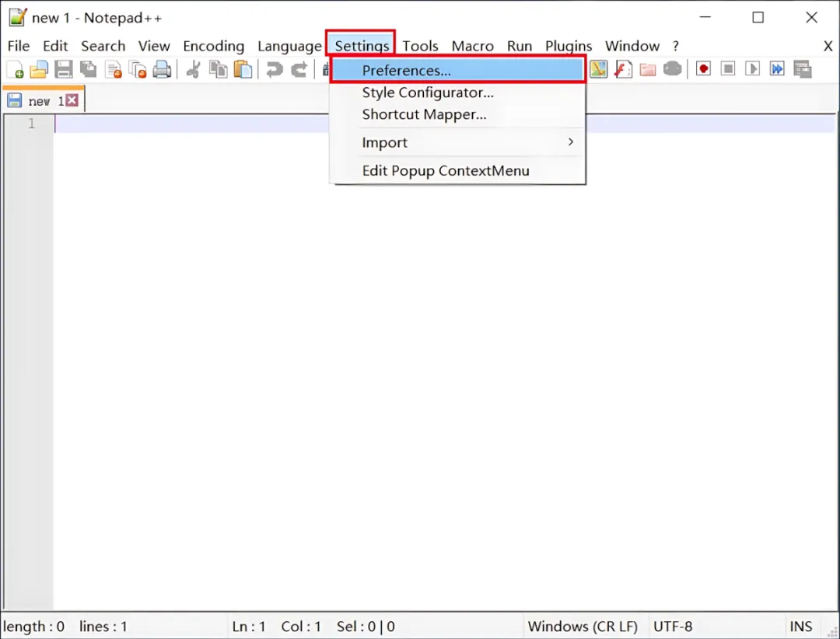Open a file with the folder icon
Viewport: 840px width, 639px height.
coord(39,69)
